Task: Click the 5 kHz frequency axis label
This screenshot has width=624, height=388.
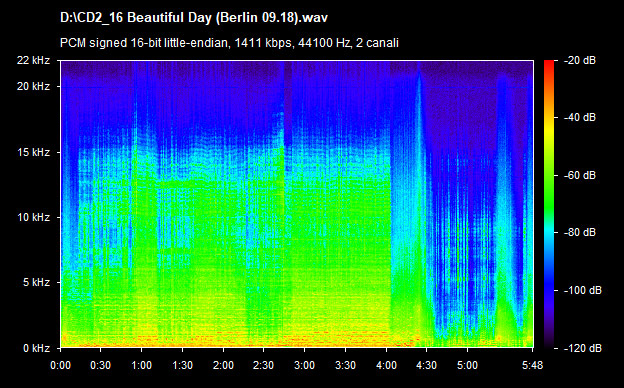Action: 36,283
